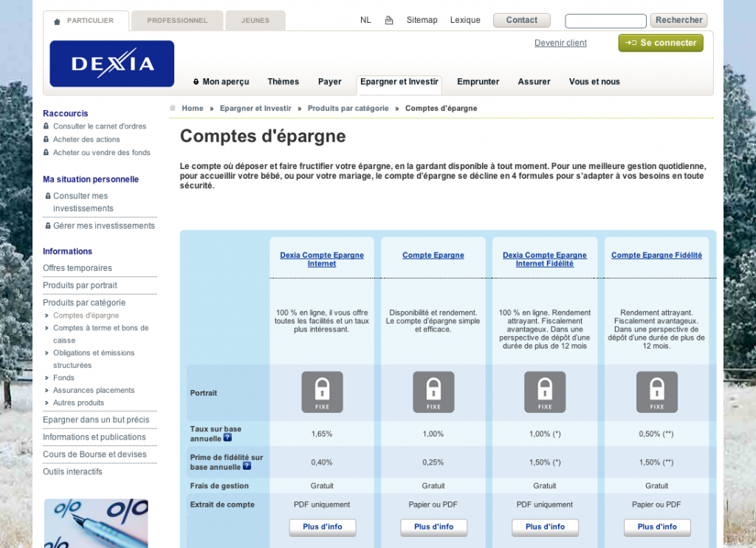The height and width of the screenshot is (548, 756).
Task: Open Informations et publications in sidebar
Action: (x=94, y=437)
